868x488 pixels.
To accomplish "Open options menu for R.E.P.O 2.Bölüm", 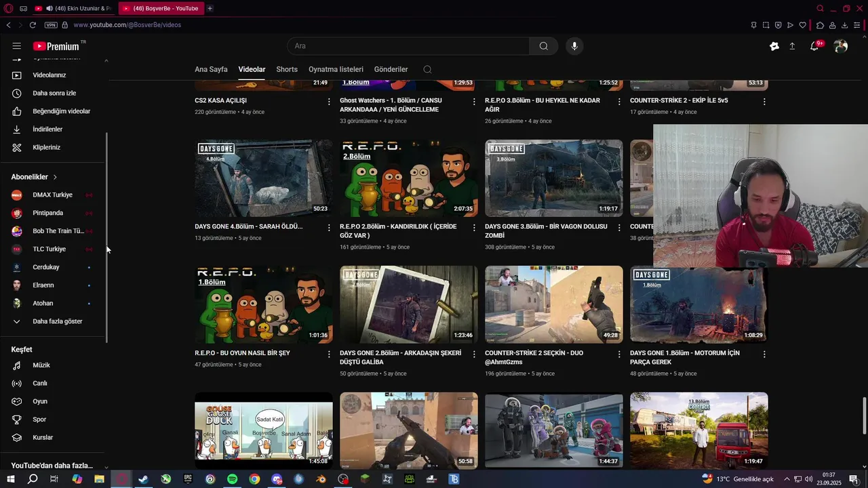I will click(x=474, y=228).
